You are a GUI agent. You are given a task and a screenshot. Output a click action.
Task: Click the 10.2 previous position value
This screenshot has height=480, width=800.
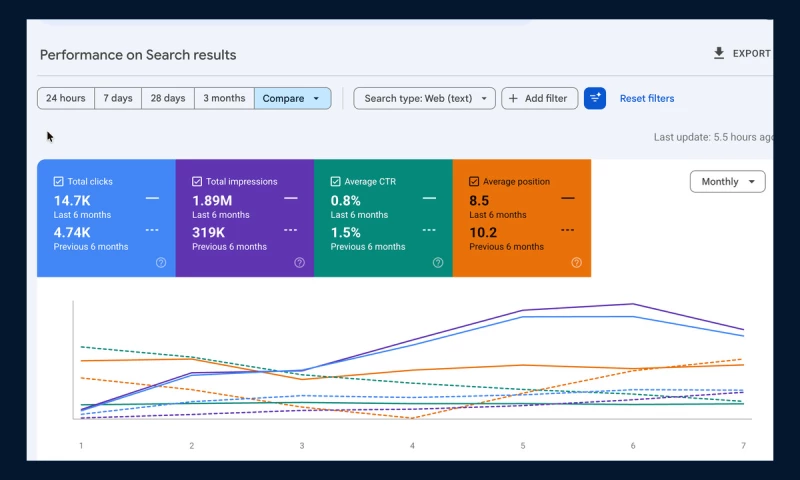pyautogui.click(x=483, y=233)
